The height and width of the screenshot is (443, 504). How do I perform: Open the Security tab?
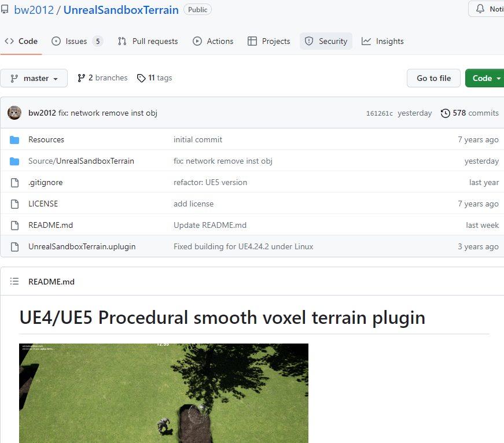pos(326,41)
